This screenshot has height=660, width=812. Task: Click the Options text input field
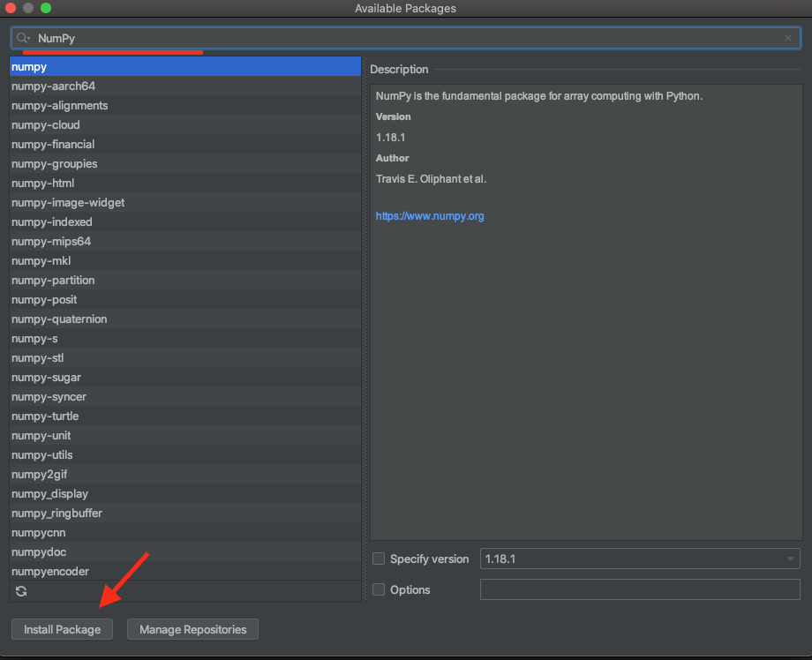tap(640, 589)
